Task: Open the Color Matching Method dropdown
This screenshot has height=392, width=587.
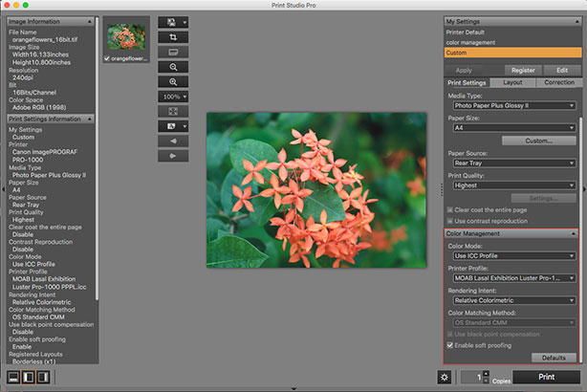Action: pyautogui.click(x=514, y=323)
